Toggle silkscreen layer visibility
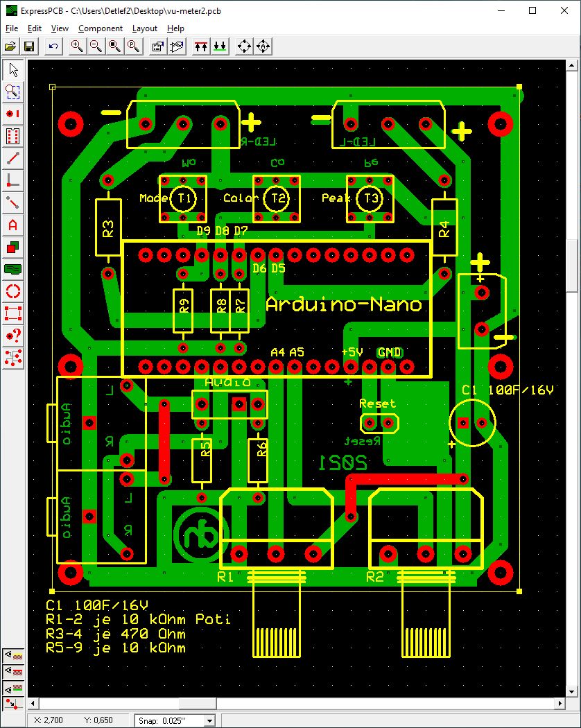 pos(13,655)
